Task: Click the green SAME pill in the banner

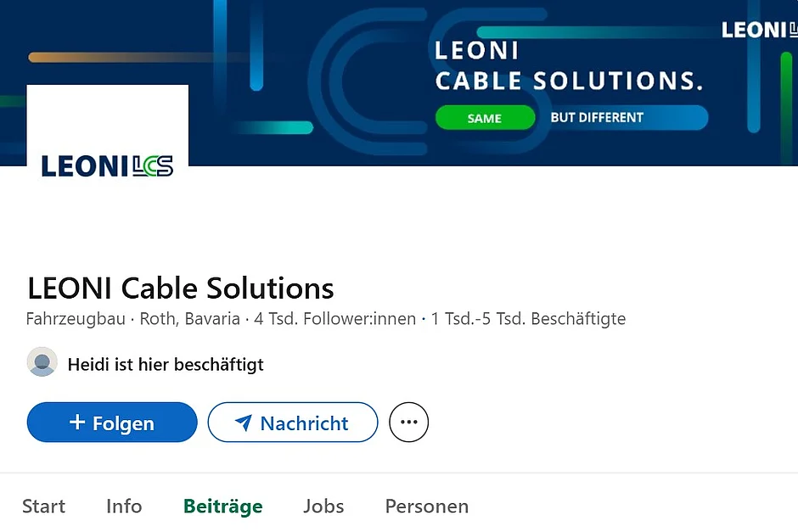Action: (485, 118)
